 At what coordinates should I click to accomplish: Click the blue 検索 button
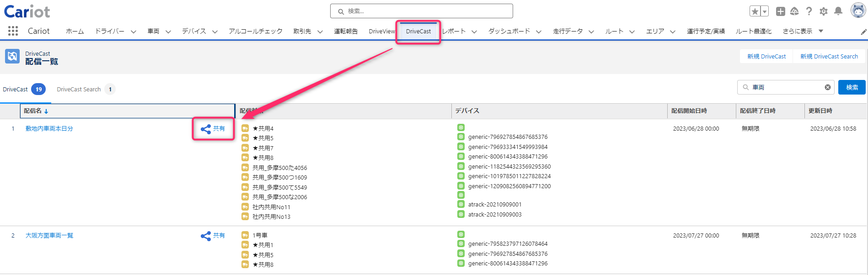852,87
